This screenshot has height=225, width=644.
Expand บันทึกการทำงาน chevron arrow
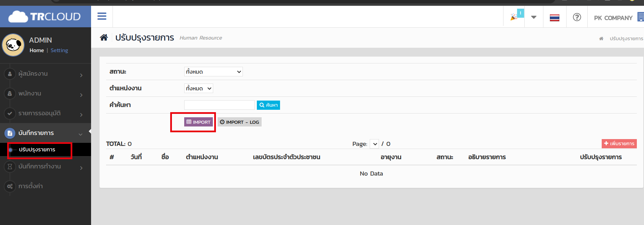[81, 168]
